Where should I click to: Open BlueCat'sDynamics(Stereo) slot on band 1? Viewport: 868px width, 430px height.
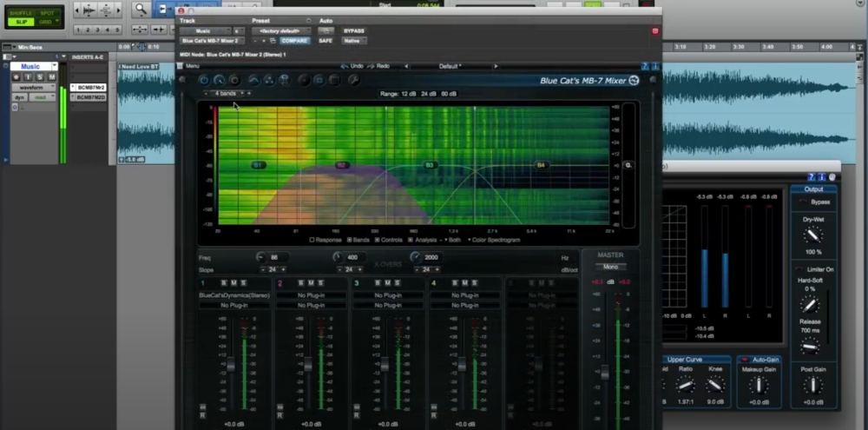pyautogui.click(x=234, y=295)
